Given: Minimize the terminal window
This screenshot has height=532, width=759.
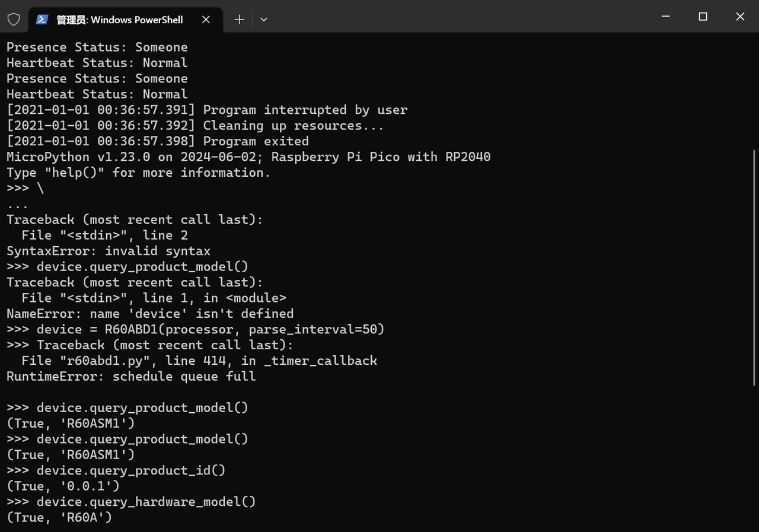Looking at the screenshot, I should 665,17.
